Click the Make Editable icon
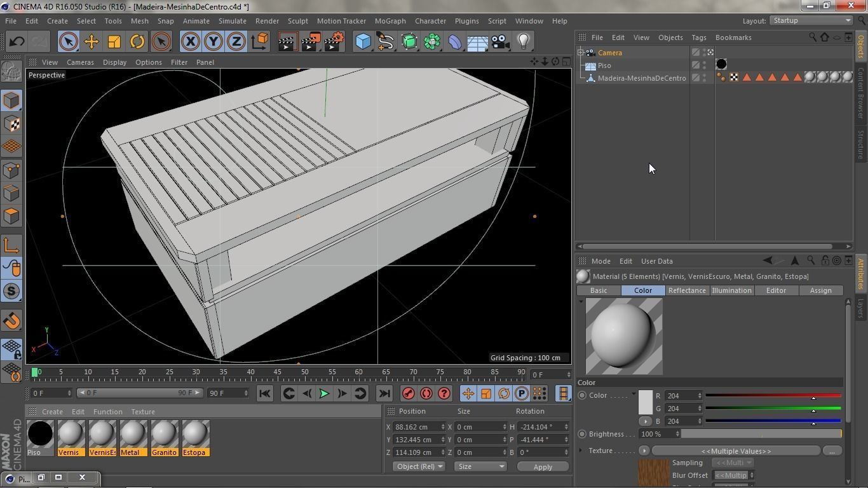The image size is (868, 488). 11,72
